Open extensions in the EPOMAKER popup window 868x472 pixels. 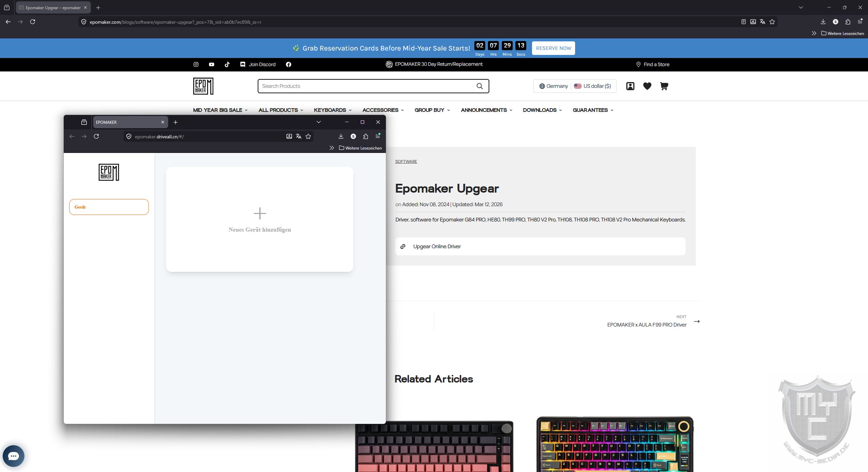coord(366,136)
